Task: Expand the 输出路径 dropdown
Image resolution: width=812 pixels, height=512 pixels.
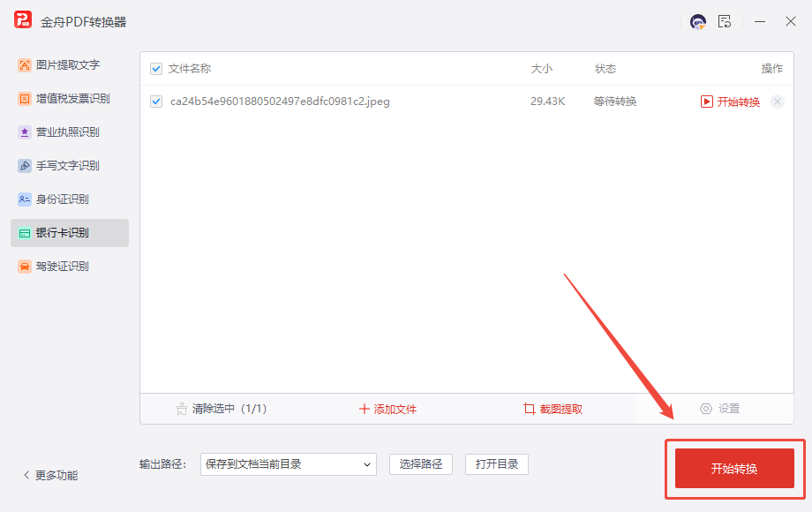Action: (x=289, y=464)
